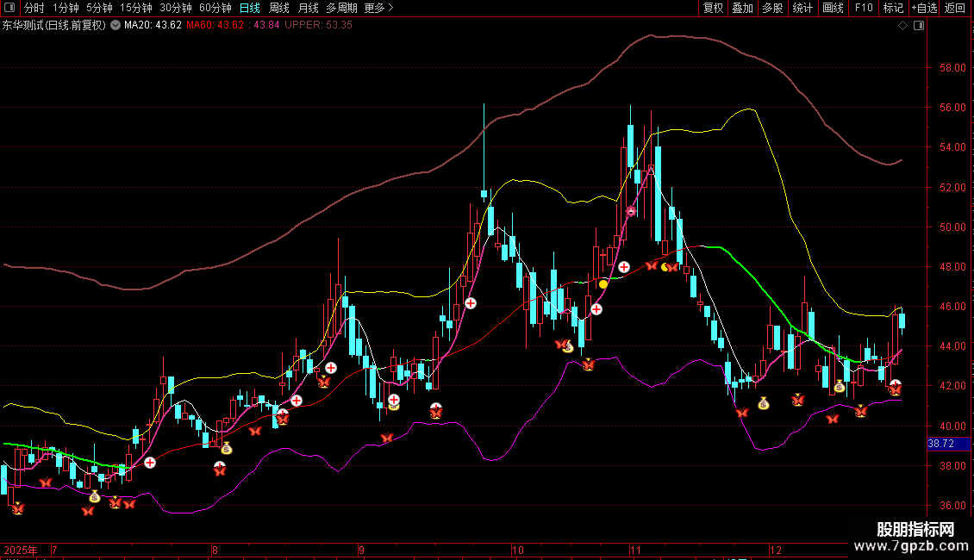The image size is (974, 560).
Task: Click the pink flower signal marker
Action: click(631, 212)
